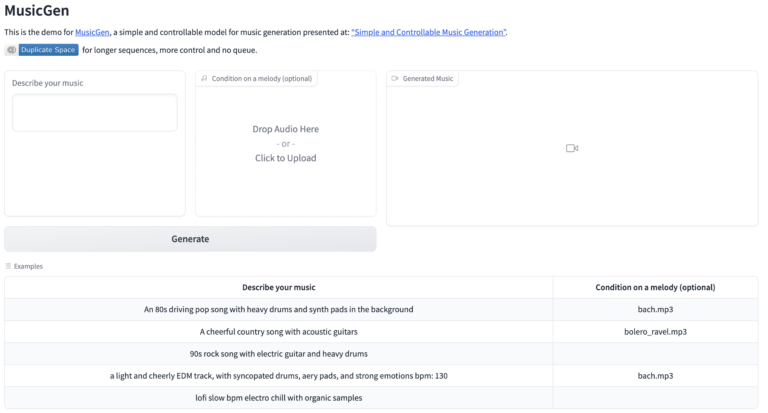Screen dimensions: 768x413
Task: Select the lofi slow bpm electro chill example
Action: pyautogui.click(x=278, y=398)
